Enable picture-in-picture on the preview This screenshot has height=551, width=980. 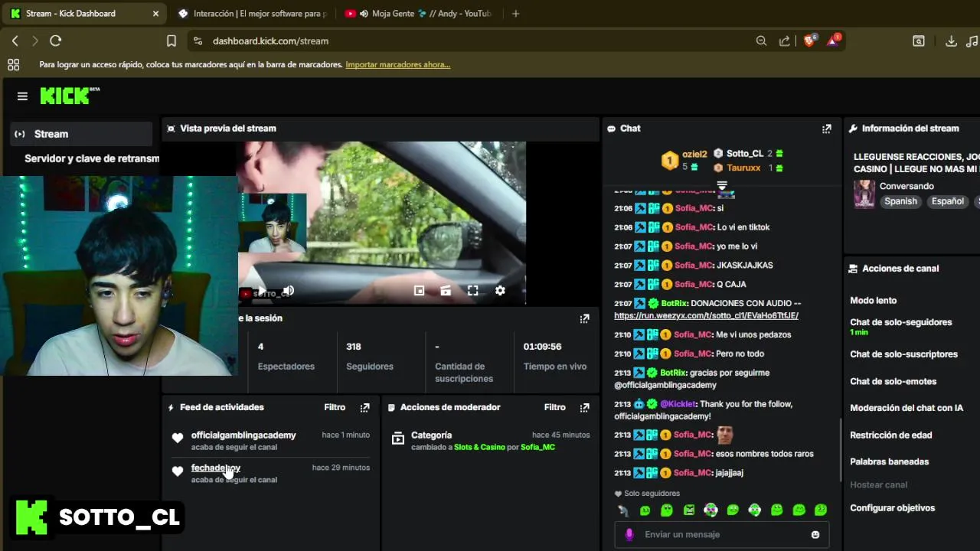419,291
